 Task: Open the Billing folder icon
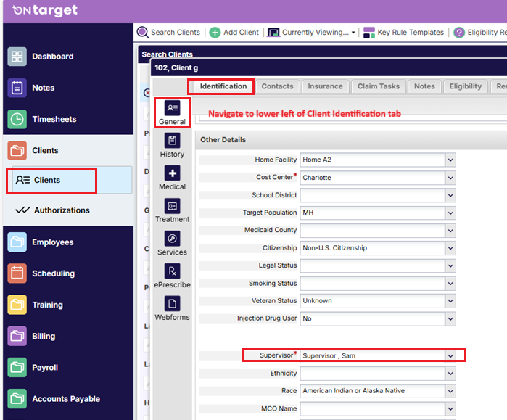(x=17, y=337)
